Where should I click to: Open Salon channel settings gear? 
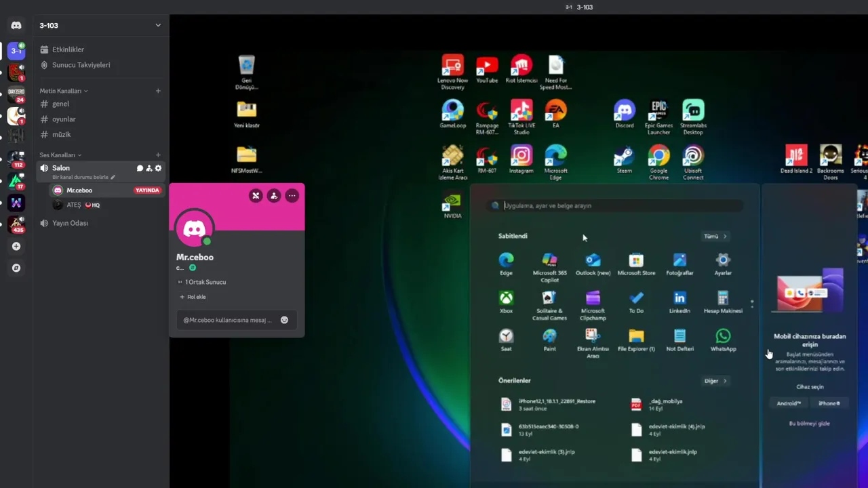pyautogui.click(x=159, y=168)
